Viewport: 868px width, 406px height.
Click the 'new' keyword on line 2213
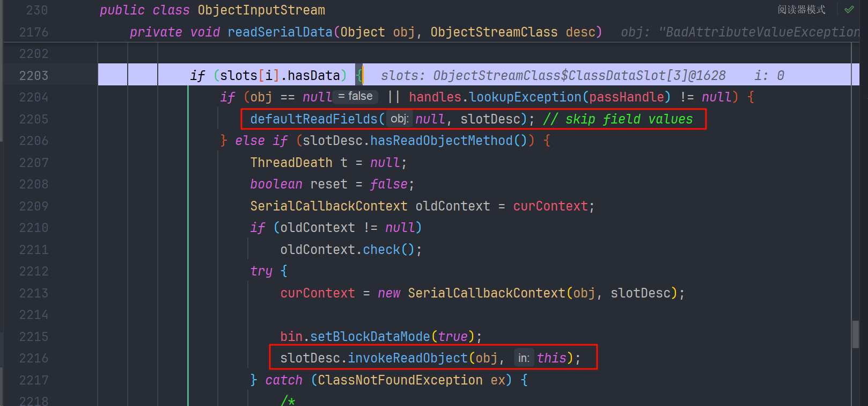pyautogui.click(x=389, y=293)
